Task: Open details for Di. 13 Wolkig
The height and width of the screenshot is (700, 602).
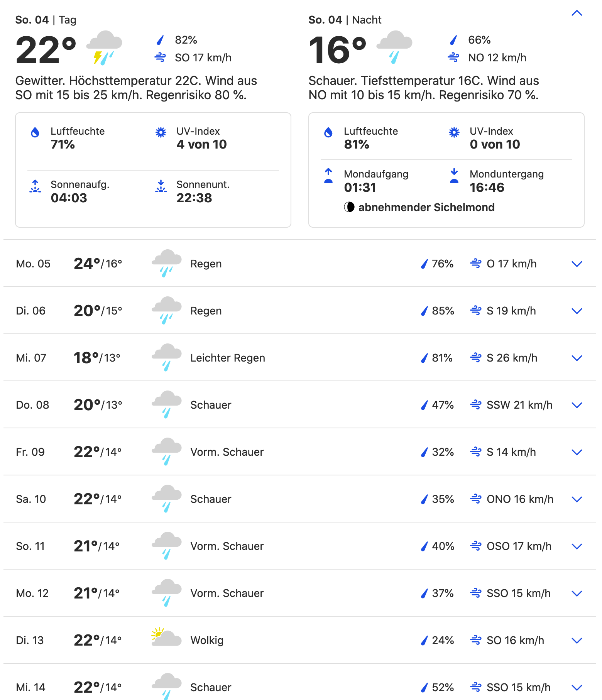Action: [x=577, y=641]
